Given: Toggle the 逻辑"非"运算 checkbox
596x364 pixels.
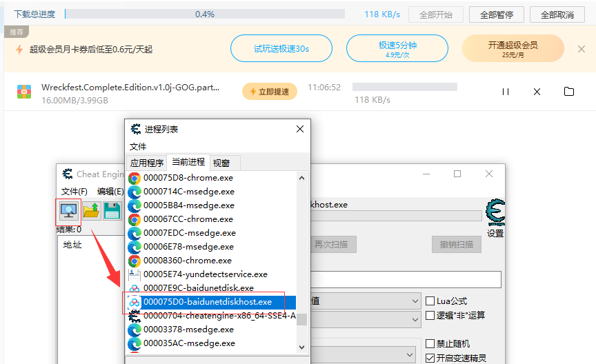Looking at the screenshot, I should [430, 315].
